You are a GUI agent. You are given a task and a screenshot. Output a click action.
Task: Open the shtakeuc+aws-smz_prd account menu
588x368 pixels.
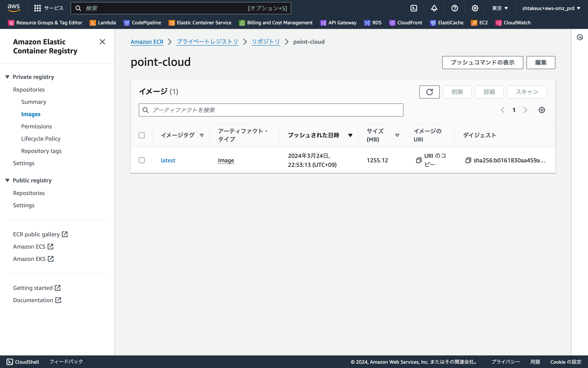point(551,8)
